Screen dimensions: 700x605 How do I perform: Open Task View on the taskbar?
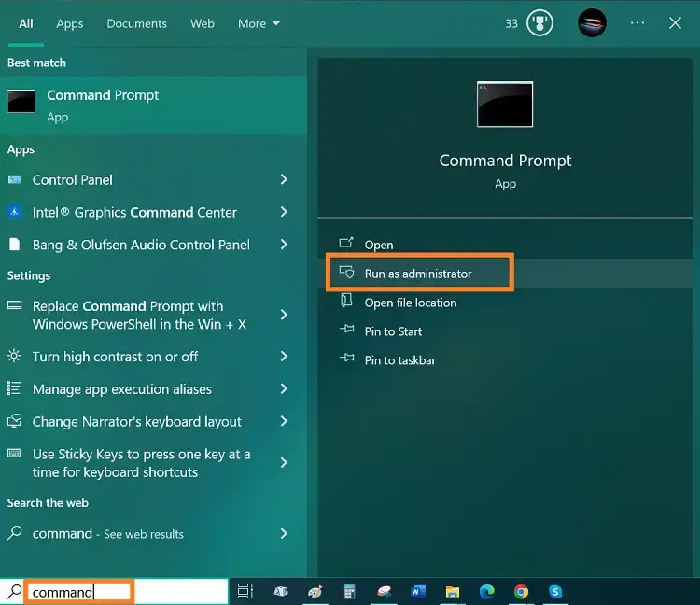pyautogui.click(x=245, y=592)
